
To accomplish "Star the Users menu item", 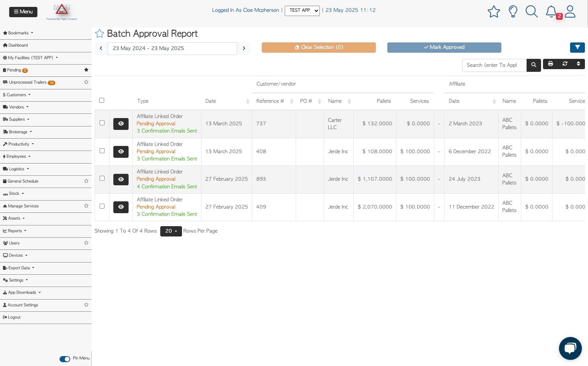I will pyautogui.click(x=86, y=243).
